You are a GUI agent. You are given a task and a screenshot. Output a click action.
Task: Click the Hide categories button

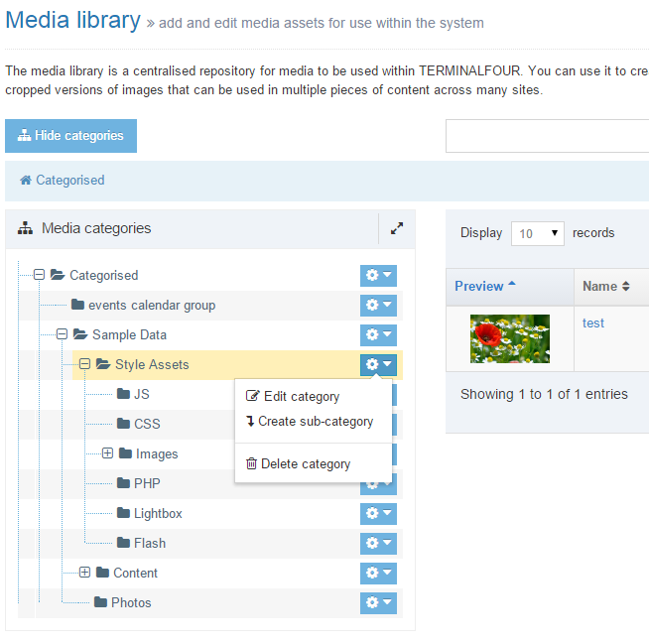70,136
